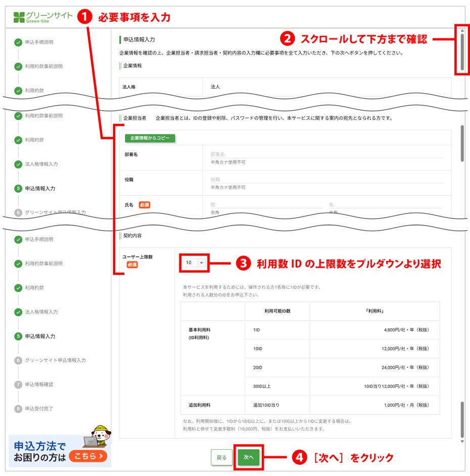The width and height of the screenshot is (470, 476).
Task: Click the scroll up arrow at the top of the scrollbar
Action: pos(462,31)
